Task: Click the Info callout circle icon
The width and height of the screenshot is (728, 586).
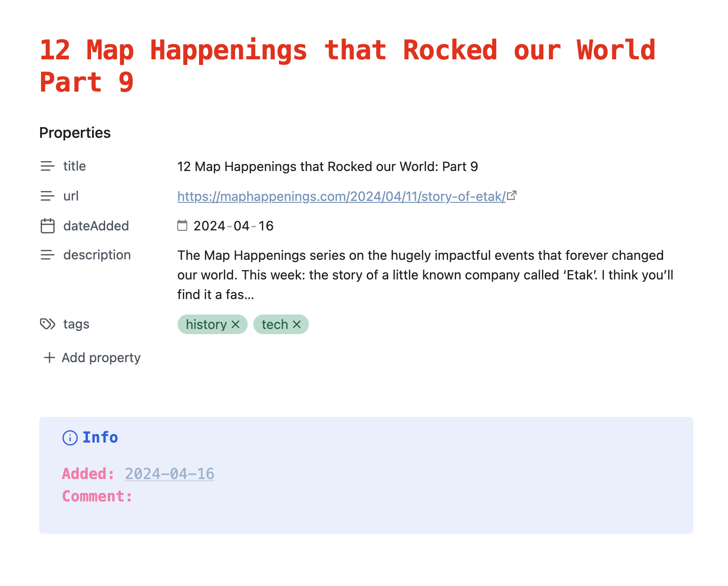Action: 70,438
